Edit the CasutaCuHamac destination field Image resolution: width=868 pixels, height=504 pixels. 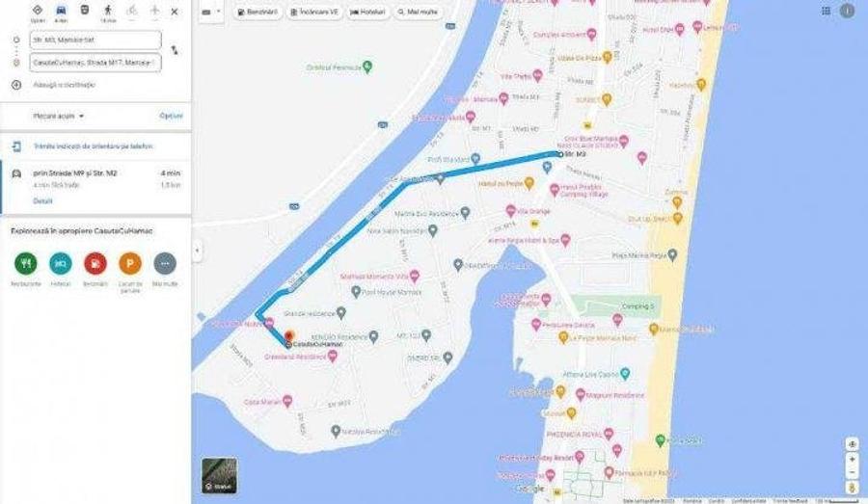point(95,63)
